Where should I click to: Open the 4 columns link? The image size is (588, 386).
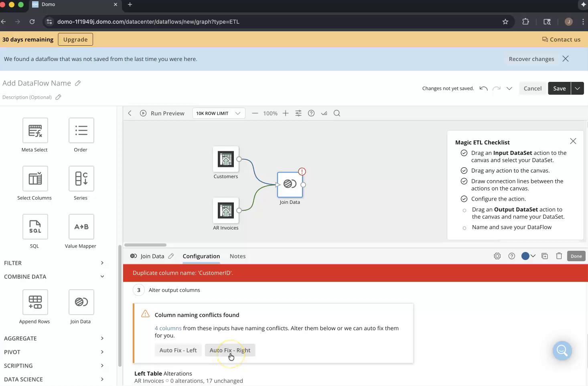(x=168, y=328)
